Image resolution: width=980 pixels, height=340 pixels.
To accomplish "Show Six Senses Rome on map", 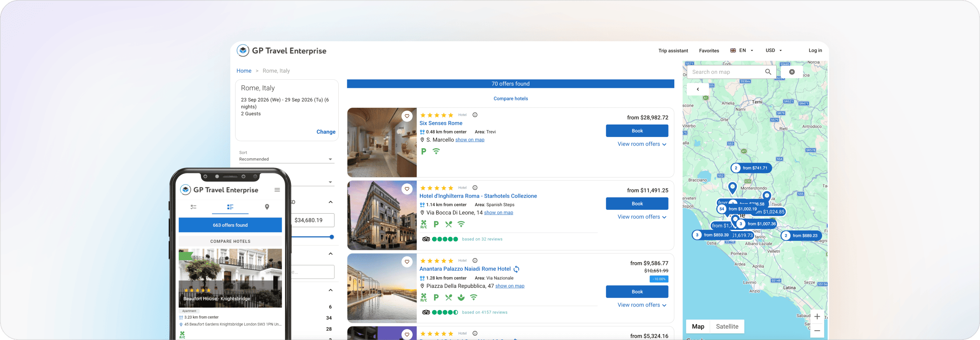I will coord(470,140).
